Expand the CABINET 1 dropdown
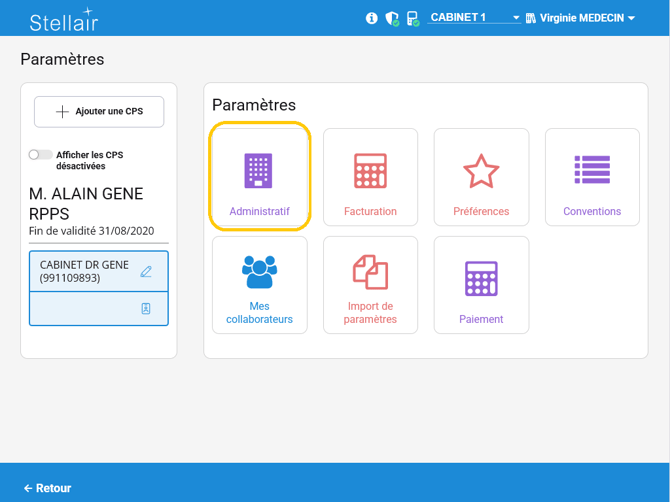The height and width of the screenshot is (502, 670). pyautogui.click(x=474, y=18)
